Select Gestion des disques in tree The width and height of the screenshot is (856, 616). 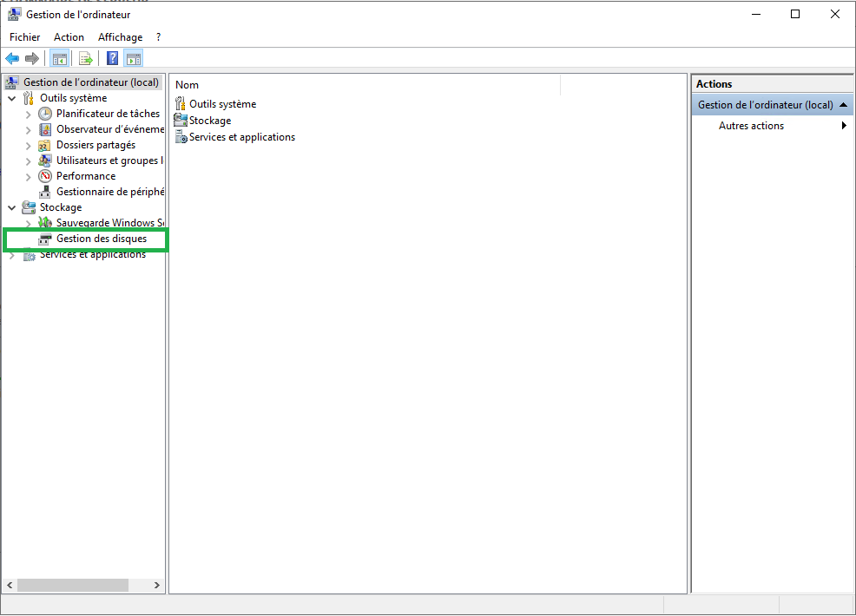pyautogui.click(x=102, y=239)
